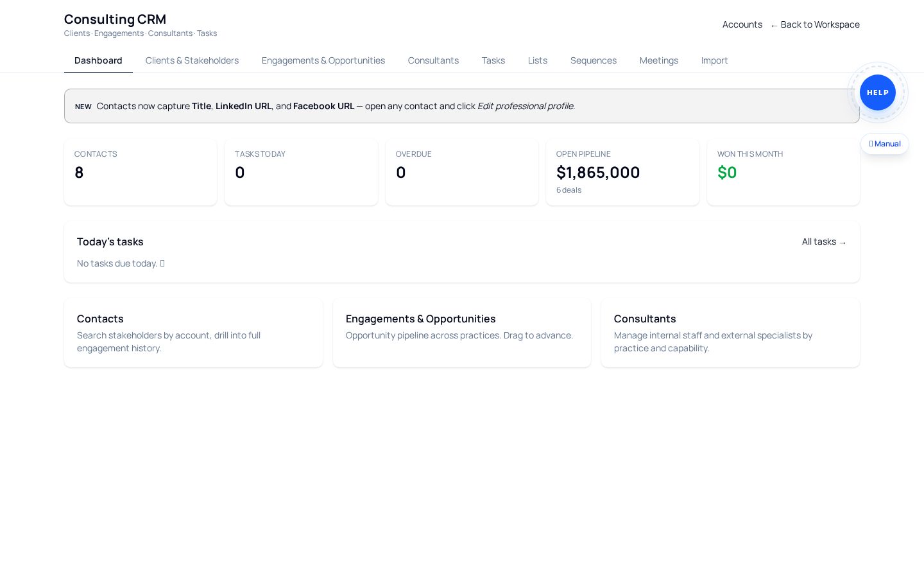
Task: Click Back to Workspace link
Action: [815, 24]
